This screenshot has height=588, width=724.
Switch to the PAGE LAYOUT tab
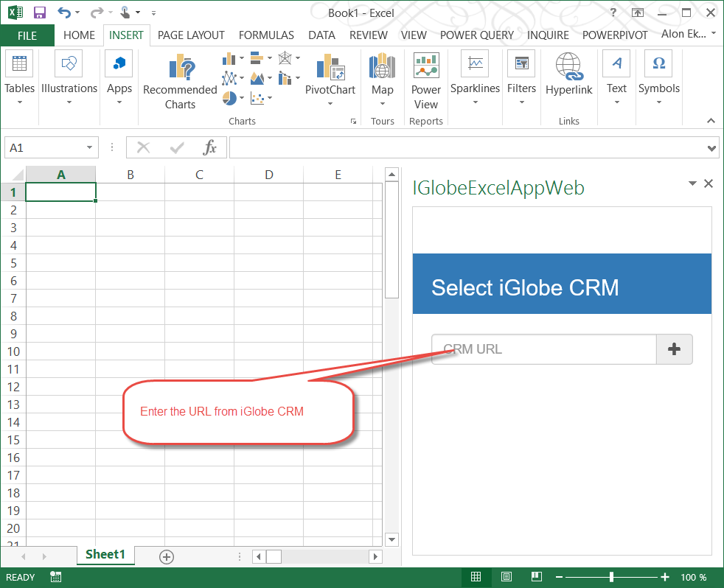191,35
